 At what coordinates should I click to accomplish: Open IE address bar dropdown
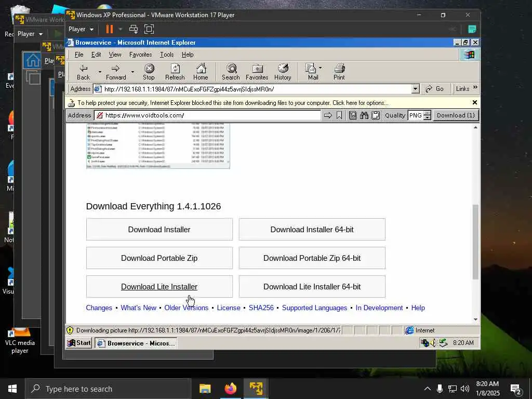(415, 89)
